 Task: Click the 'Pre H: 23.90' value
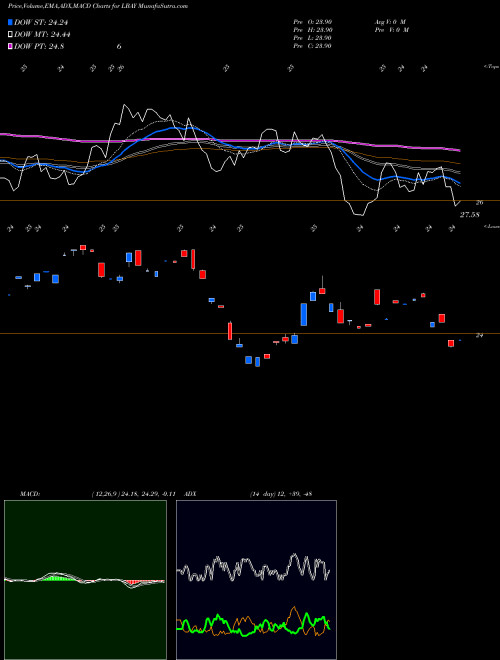click(x=313, y=30)
